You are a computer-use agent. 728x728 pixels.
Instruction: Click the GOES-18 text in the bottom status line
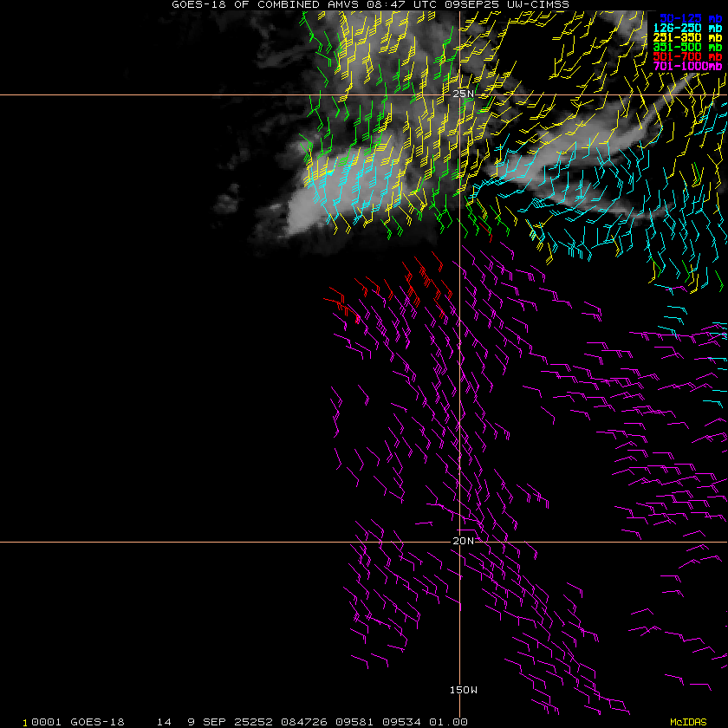(97, 722)
